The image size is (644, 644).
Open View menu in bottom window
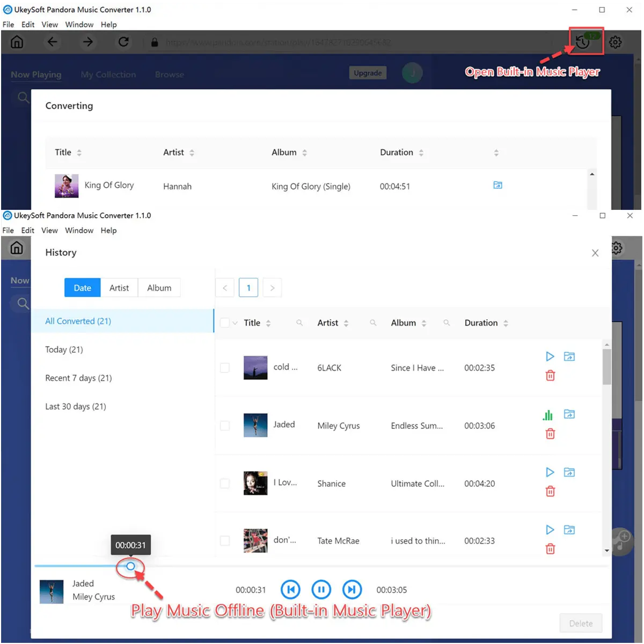[x=49, y=230]
